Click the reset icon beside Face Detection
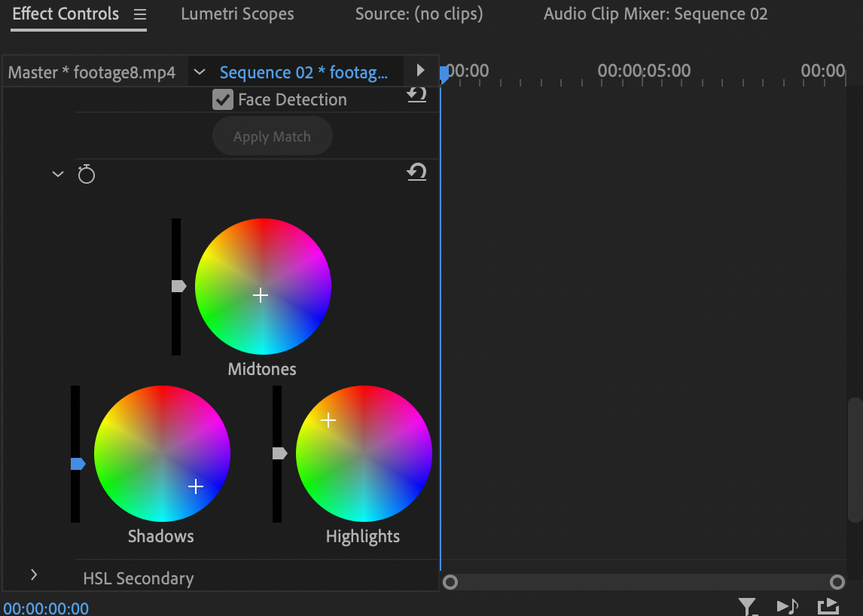Image resolution: width=863 pixels, height=616 pixels. (x=416, y=95)
